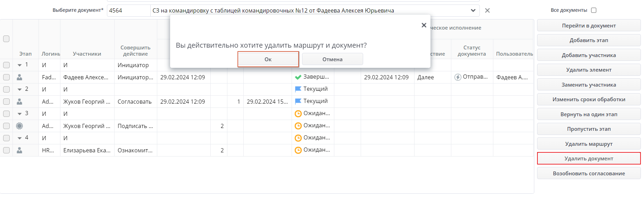Click the Удалить маршрут button

(x=589, y=144)
